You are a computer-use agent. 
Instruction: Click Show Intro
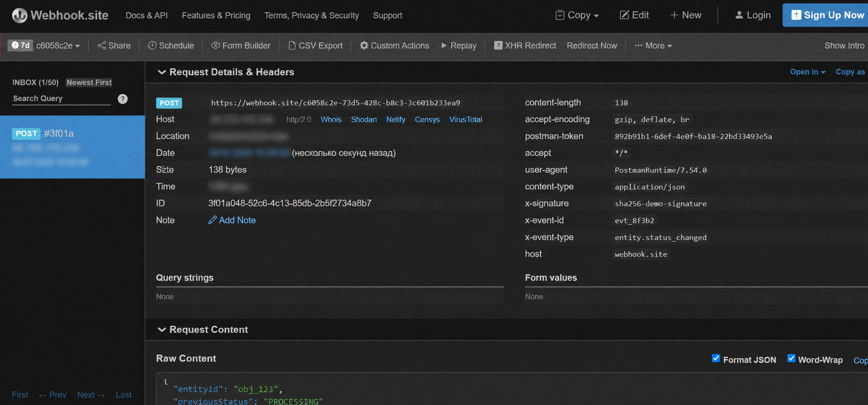tap(844, 46)
